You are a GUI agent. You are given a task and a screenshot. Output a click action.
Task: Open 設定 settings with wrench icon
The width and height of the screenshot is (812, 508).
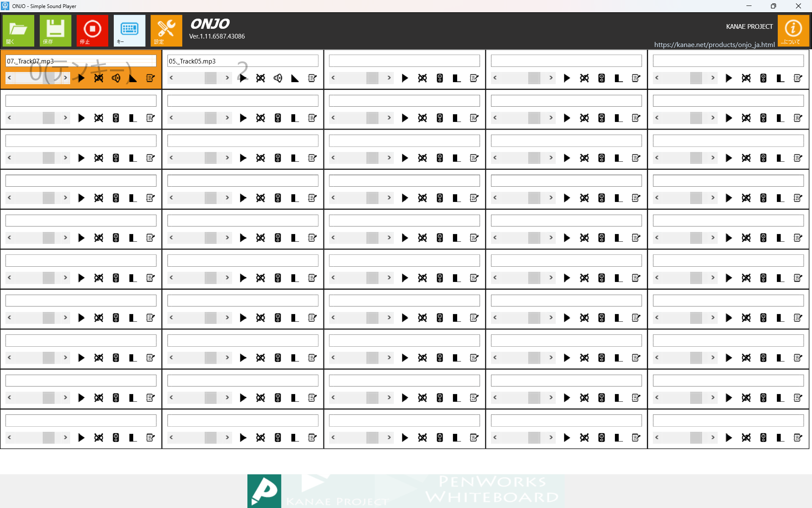(166, 30)
